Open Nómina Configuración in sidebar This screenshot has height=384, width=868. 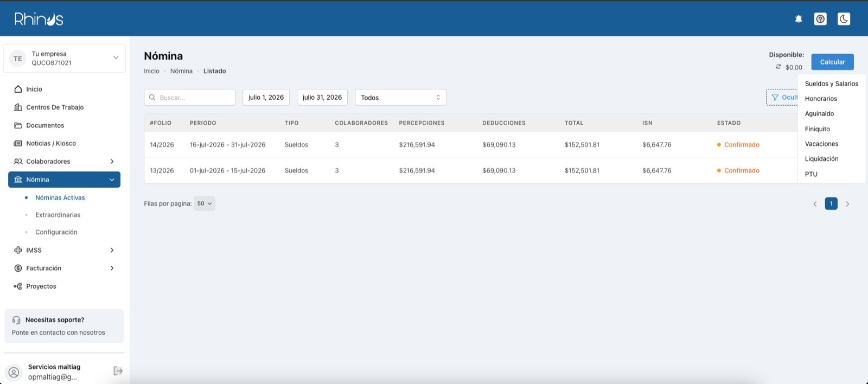(56, 232)
